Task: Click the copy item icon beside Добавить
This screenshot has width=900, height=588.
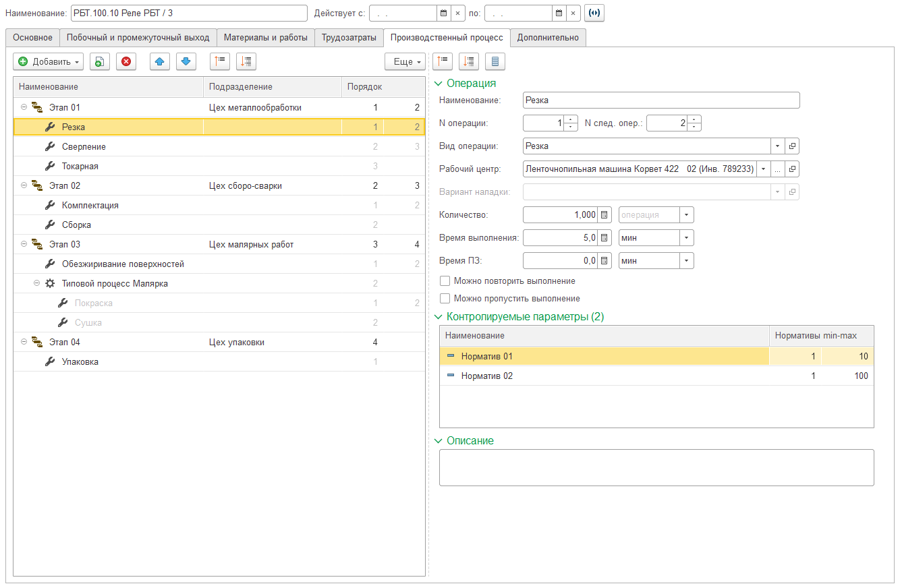Action: click(99, 62)
